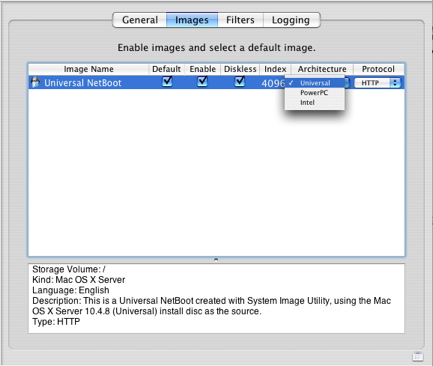The height and width of the screenshot is (366, 433).
Task: Click the Default column header
Action: 166,69
